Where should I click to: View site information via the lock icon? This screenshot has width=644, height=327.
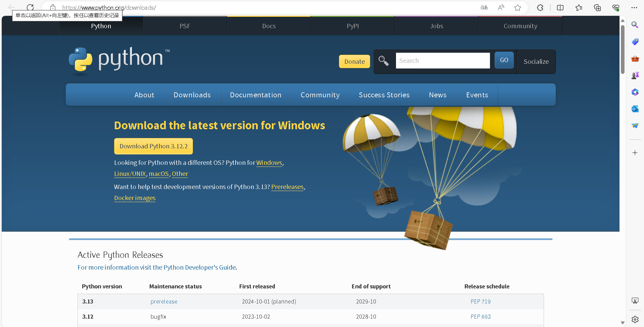53,7
